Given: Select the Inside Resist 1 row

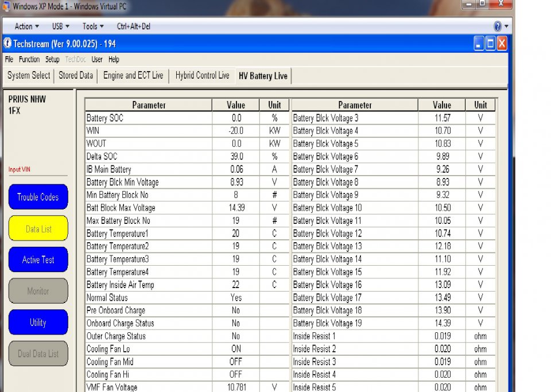Looking at the screenshot, I should pos(394,336).
